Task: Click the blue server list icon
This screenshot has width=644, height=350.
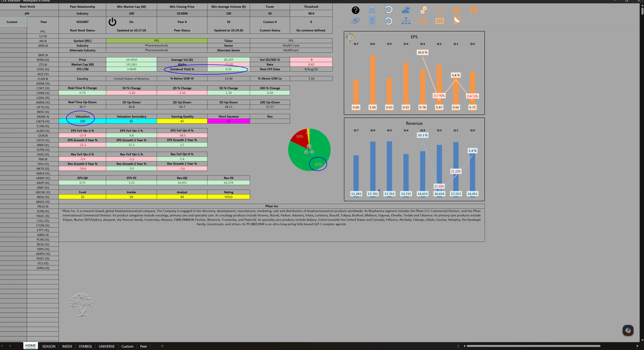Action: [x=372, y=21]
